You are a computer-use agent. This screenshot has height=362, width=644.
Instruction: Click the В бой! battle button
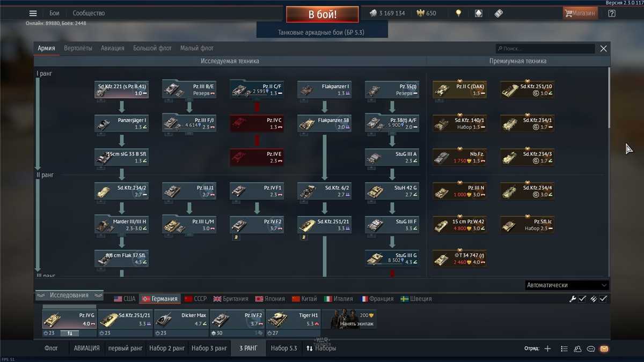[x=322, y=14]
